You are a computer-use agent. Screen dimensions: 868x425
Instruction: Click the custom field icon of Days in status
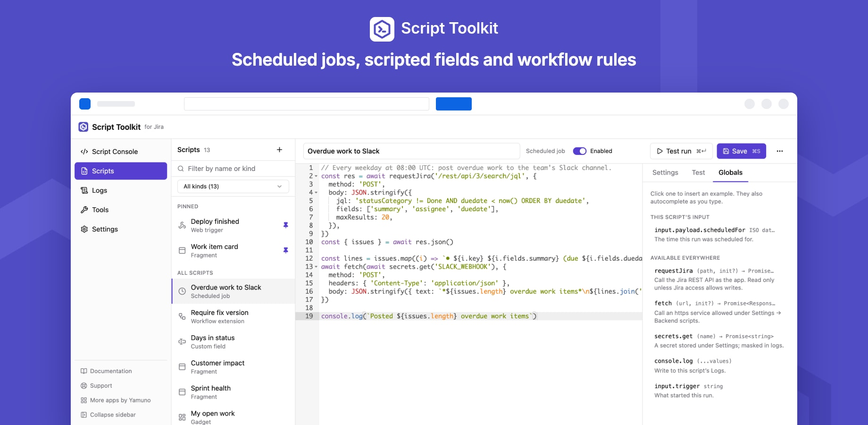[182, 341]
